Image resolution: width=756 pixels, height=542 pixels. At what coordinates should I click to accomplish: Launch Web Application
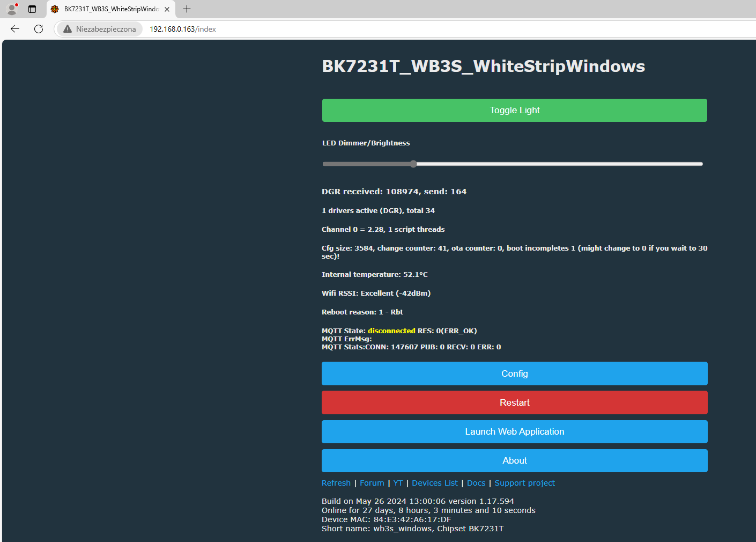tap(515, 431)
